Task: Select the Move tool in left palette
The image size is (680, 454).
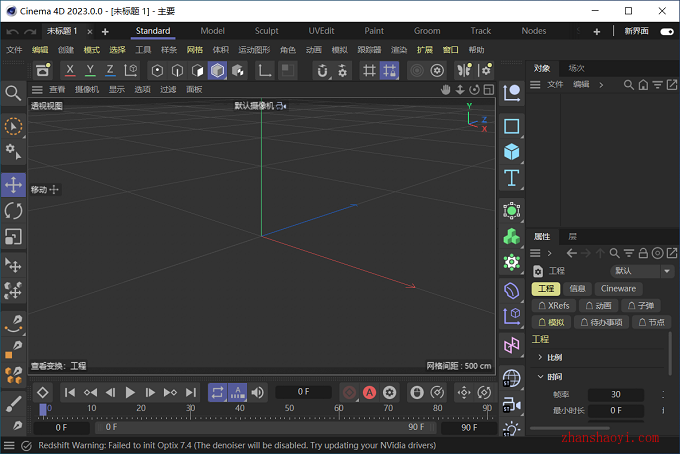Action: tap(13, 185)
